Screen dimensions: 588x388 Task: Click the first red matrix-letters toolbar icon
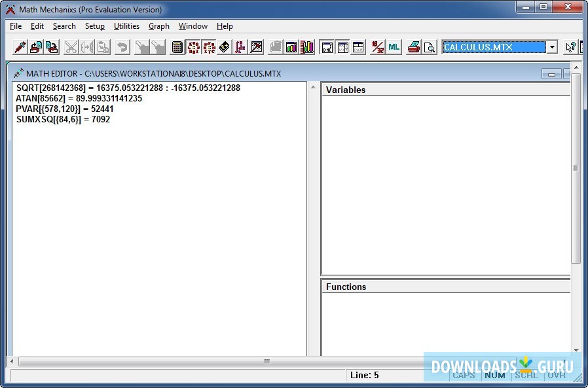click(193, 47)
